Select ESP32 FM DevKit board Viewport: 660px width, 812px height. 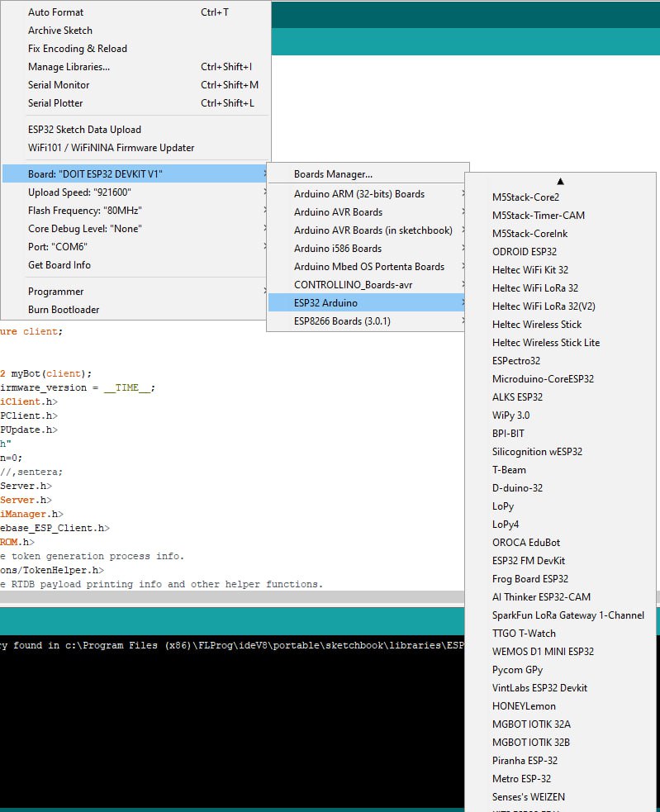(561, 560)
